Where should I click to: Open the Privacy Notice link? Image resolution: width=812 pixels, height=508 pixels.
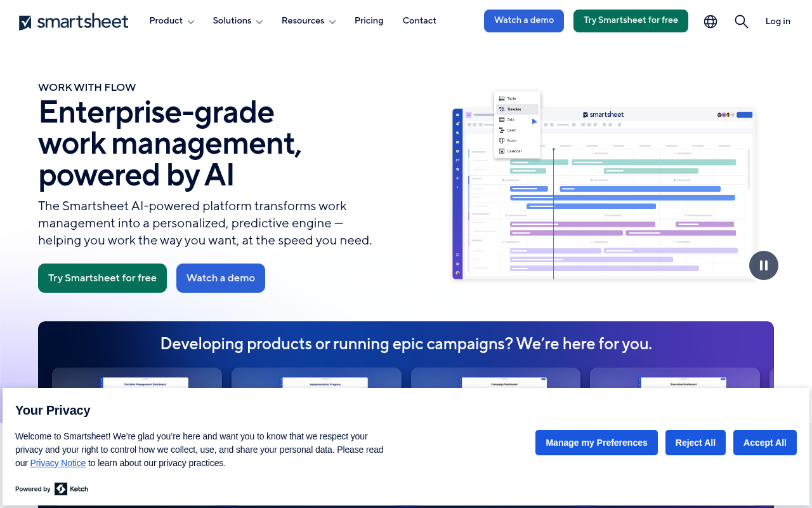tap(58, 463)
